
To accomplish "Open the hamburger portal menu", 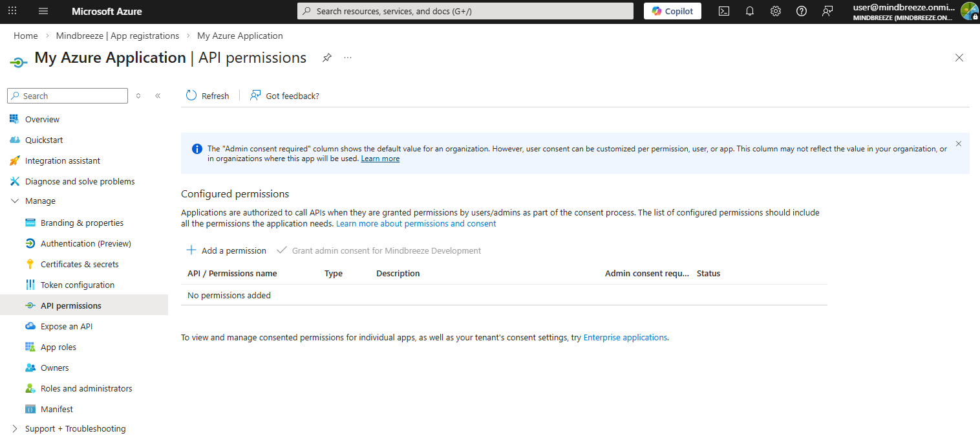I will click(x=43, y=11).
